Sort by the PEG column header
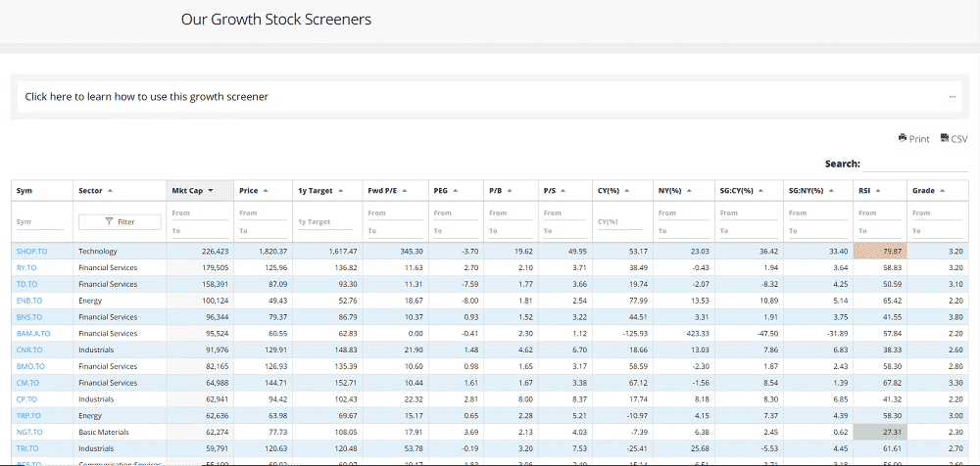The height and width of the screenshot is (466, 980). pyautogui.click(x=444, y=191)
